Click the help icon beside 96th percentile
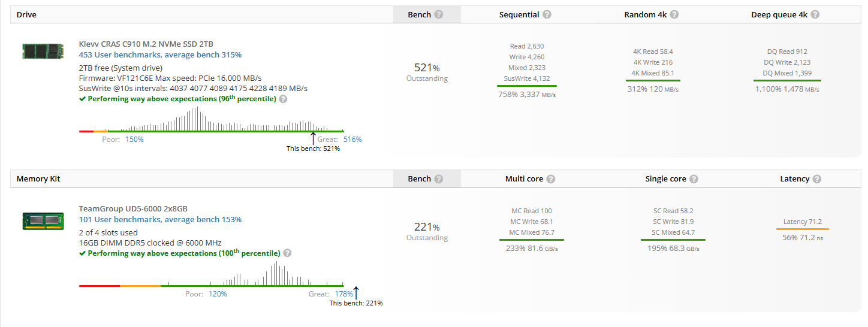The image size is (868, 327). tap(283, 99)
